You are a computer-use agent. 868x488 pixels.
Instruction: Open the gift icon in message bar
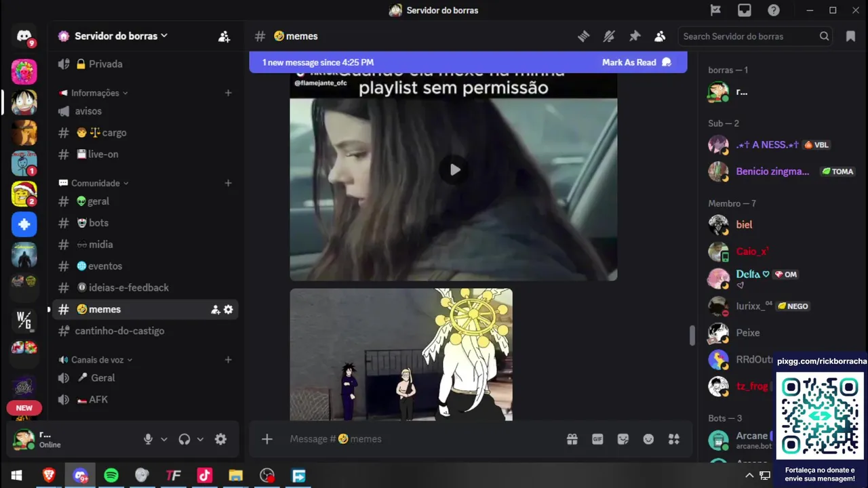[x=572, y=439]
